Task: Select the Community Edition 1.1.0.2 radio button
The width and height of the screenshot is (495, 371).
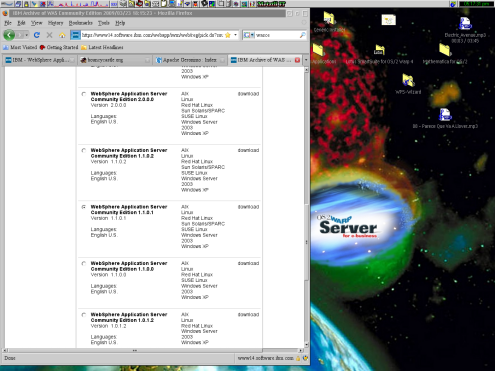Action: [x=84, y=151]
